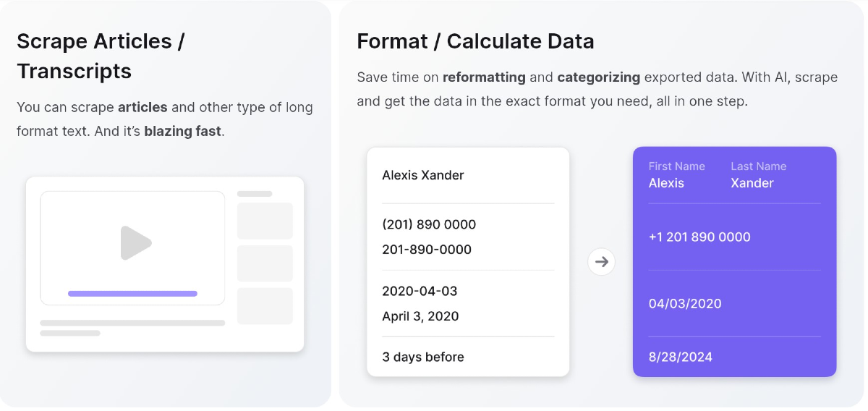Screen dimensions: 868x411
Task: Click the purple video progress bar
Action: click(x=132, y=294)
